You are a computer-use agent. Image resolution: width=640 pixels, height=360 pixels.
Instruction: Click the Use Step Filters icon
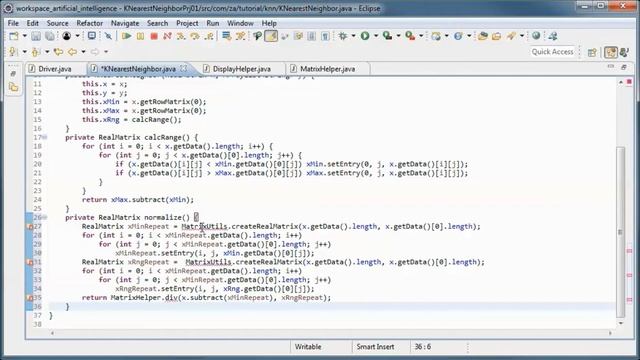pos(240,36)
